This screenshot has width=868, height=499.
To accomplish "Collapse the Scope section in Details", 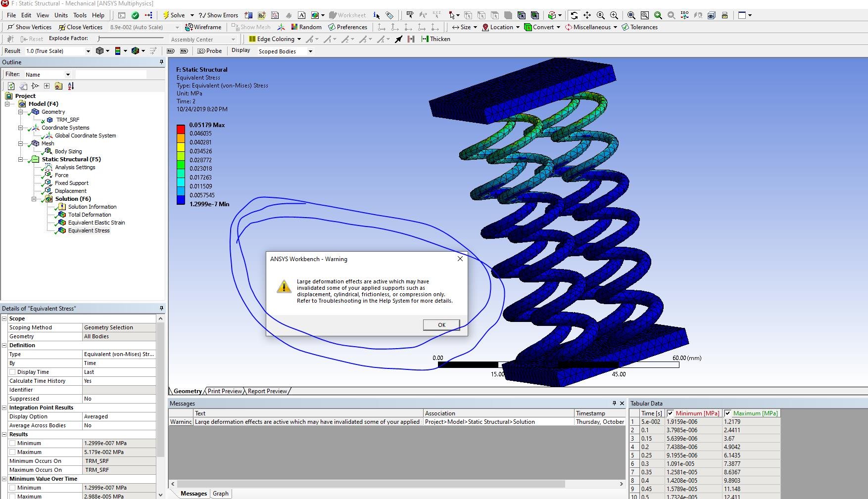I will coord(4,318).
